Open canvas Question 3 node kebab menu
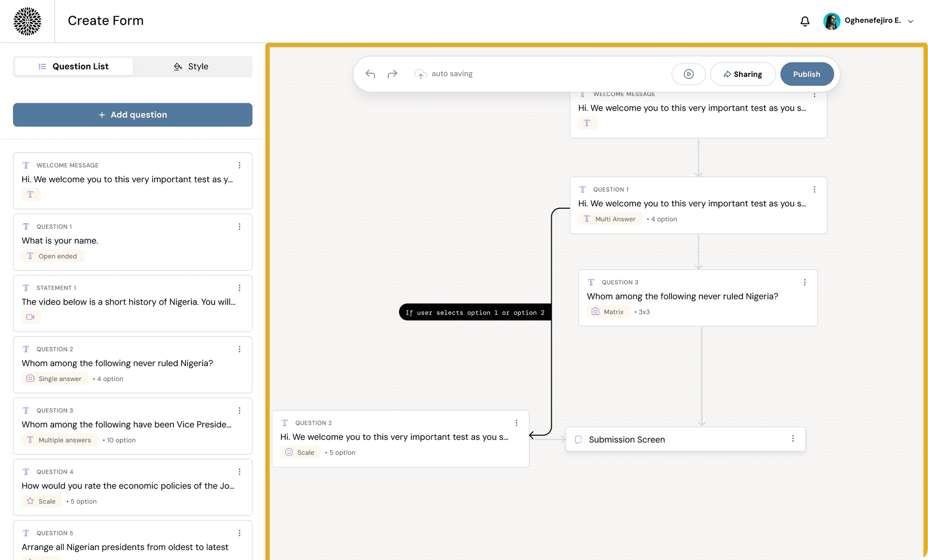The width and height of the screenshot is (928, 560). [805, 282]
